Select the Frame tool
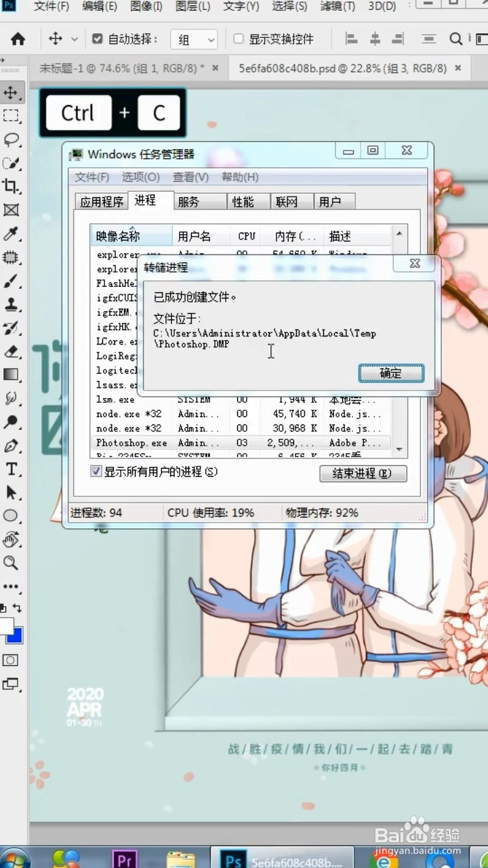 pyautogui.click(x=11, y=210)
